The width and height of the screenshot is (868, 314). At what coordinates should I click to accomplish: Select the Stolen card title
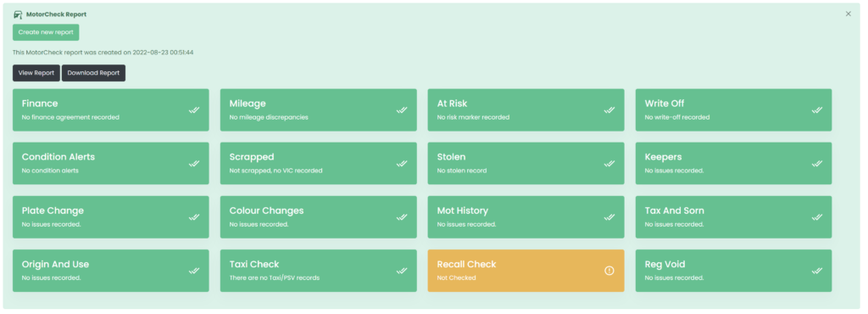point(451,157)
